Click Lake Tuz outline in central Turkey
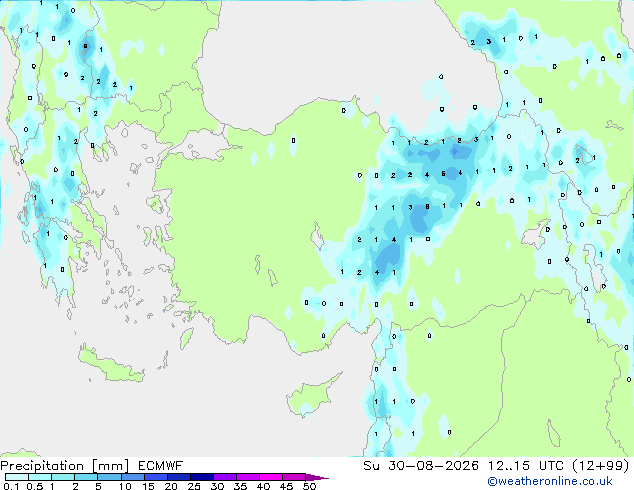 (x=317, y=237)
